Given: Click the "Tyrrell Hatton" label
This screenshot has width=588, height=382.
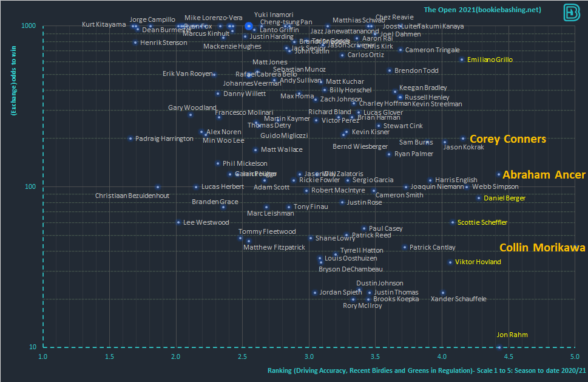Looking at the screenshot, I should click(x=362, y=250).
